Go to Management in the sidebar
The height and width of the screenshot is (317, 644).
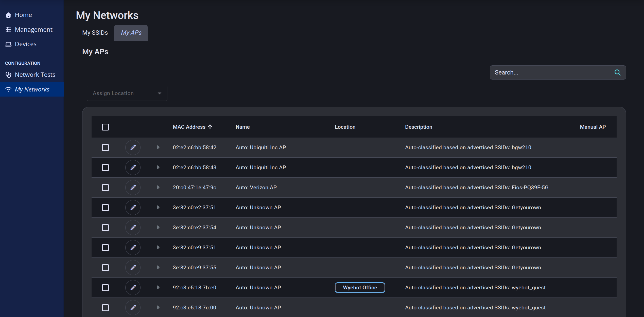32,30
